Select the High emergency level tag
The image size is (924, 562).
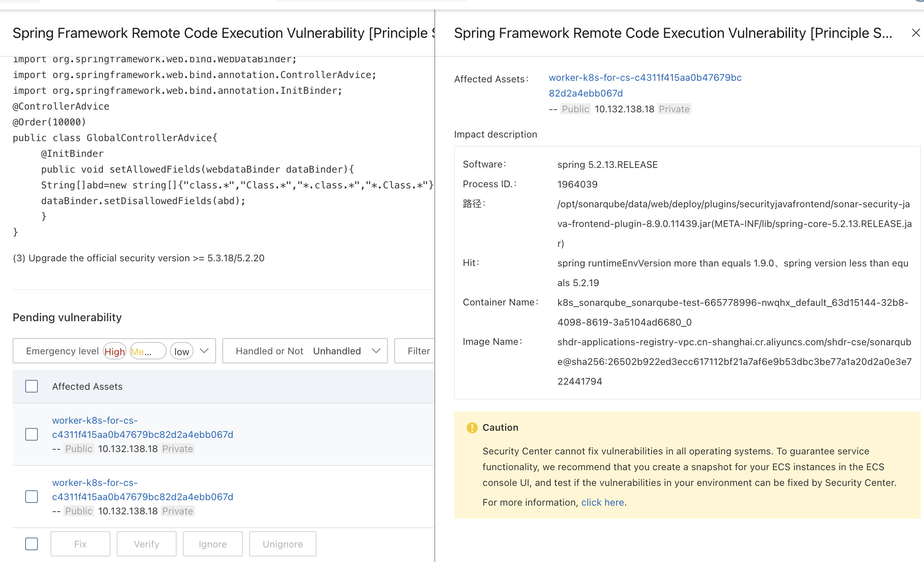pos(115,351)
